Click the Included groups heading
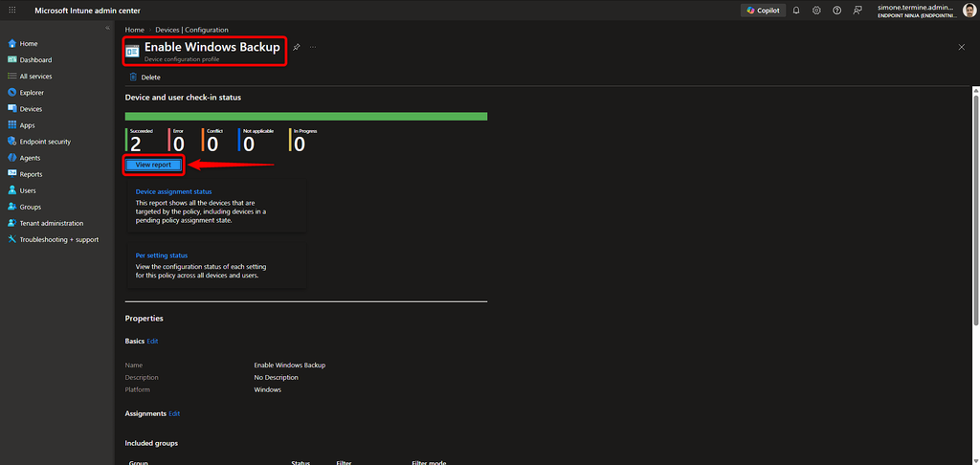The height and width of the screenshot is (465, 980). [151, 443]
